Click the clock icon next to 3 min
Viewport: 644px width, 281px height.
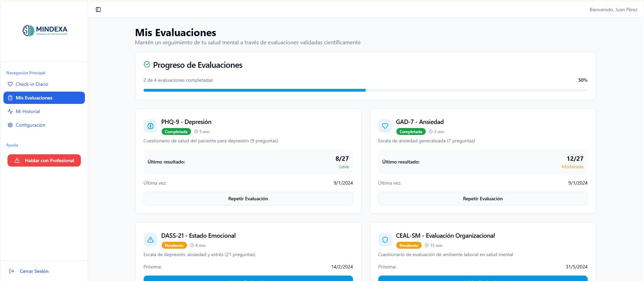431,131
